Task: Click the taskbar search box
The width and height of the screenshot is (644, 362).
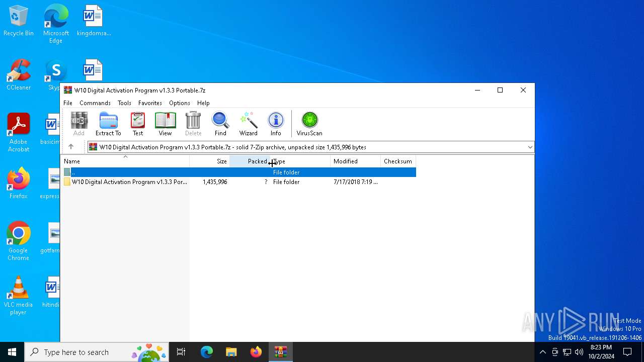Action: (x=98, y=352)
